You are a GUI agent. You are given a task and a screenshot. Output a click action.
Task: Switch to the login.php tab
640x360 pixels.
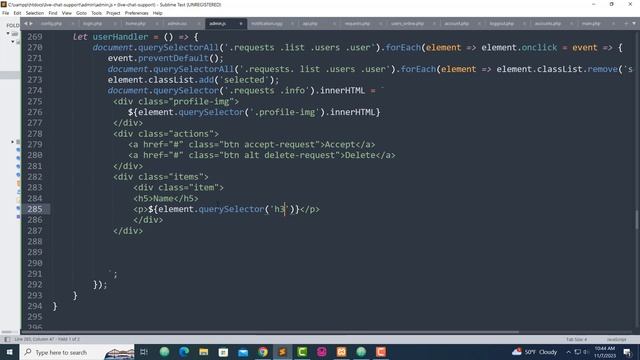coord(92,24)
